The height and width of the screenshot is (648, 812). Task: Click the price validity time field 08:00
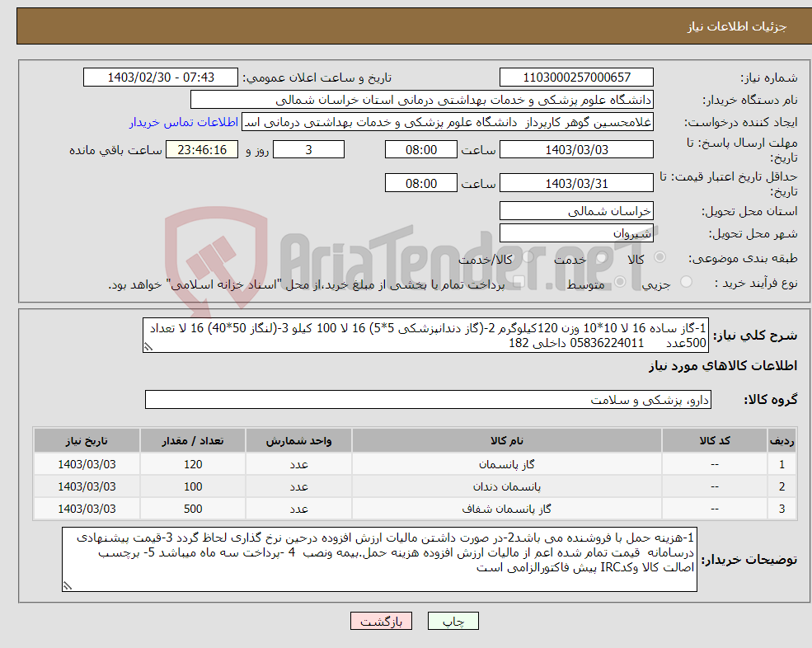[421, 183]
